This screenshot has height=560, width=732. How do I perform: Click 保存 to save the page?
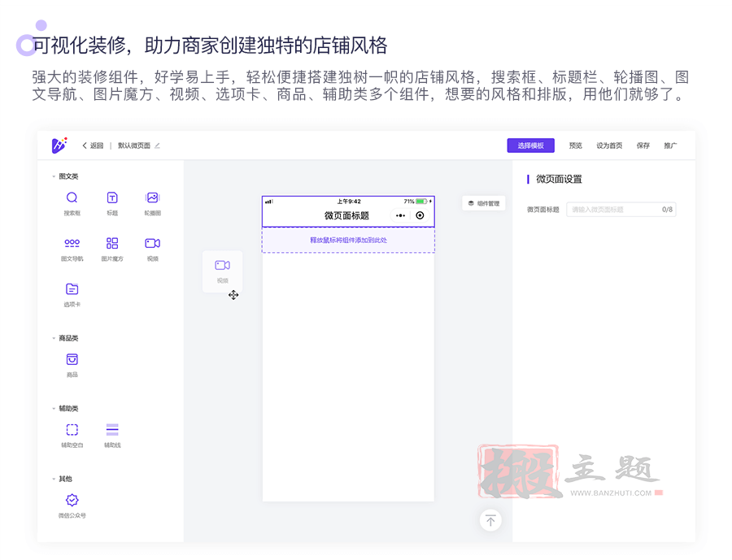pos(643,145)
